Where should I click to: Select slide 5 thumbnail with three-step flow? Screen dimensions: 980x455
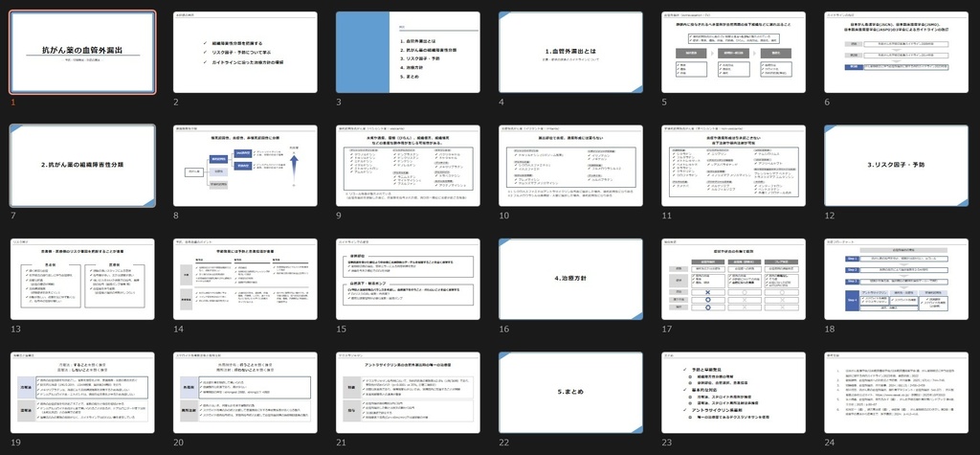click(734, 53)
